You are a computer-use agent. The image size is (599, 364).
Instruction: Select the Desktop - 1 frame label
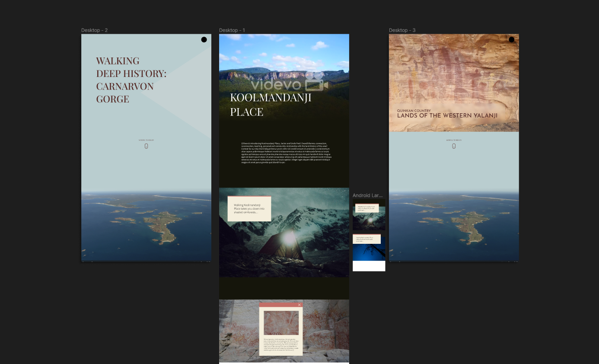click(232, 30)
